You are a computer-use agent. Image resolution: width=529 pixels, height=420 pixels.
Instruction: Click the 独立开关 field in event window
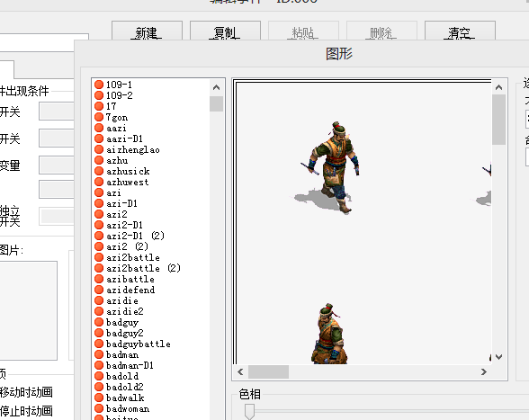[x=57, y=216]
